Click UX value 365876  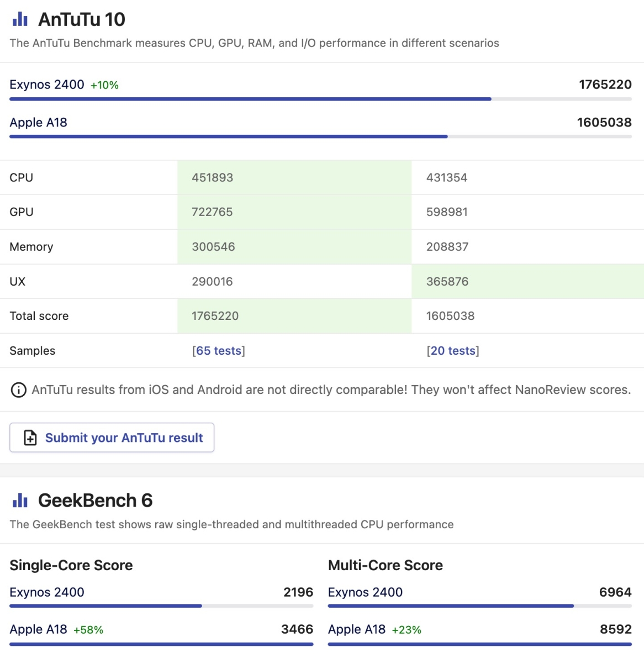coord(447,282)
